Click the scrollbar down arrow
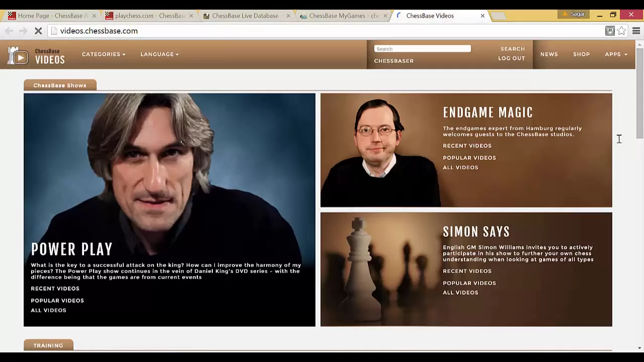This screenshot has width=644, height=362. (x=639, y=348)
